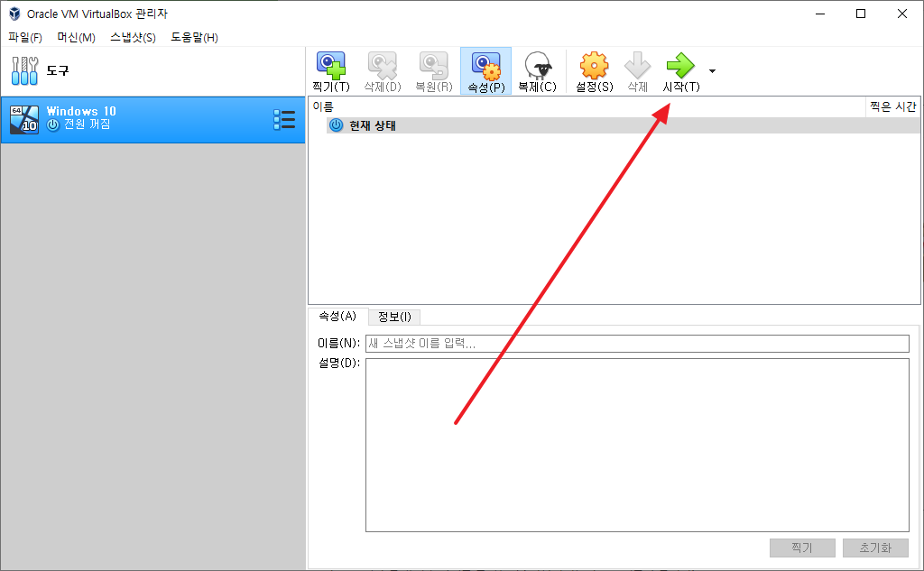Click the VirtualBox app icon in title bar
The height and width of the screenshot is (571, 924).
(14, 14)
